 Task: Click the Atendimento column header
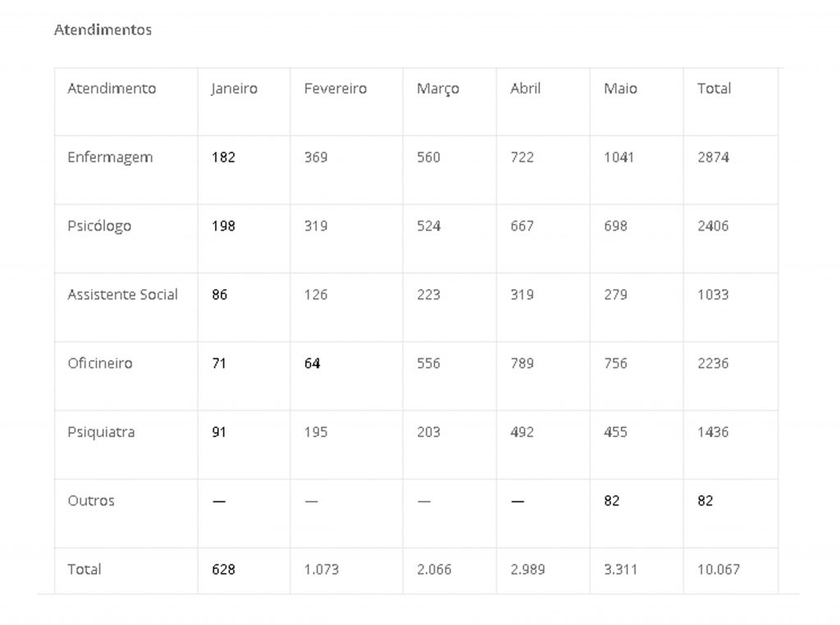click(112, 89)
